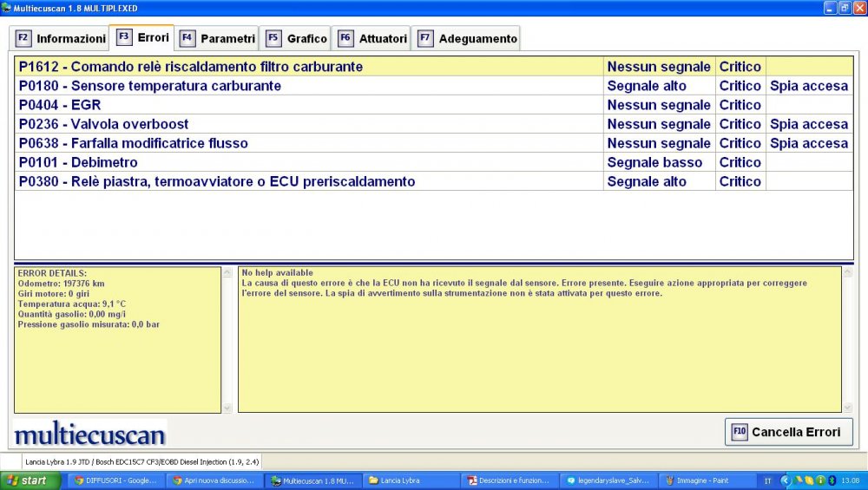This screenshot has height=490, width=868.
Task: Click the IT language indicator in tray
Action: point(767,480)
